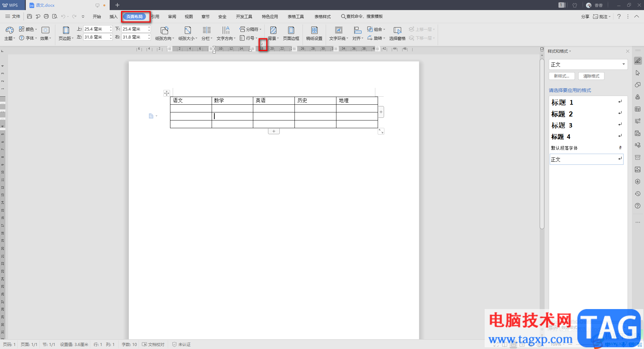
Task: Click the 文字环绕 (Text wrap) icon
Action: pos(339,30)
